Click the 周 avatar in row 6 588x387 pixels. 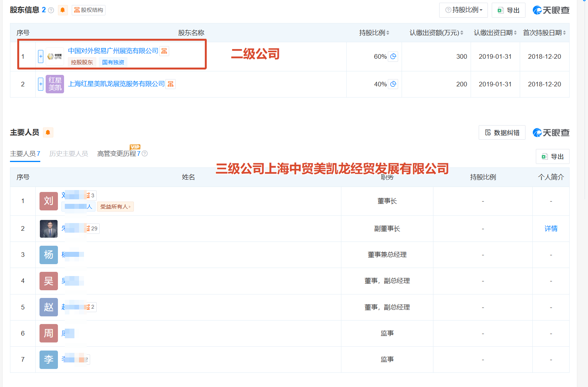(x=49, y=333)
